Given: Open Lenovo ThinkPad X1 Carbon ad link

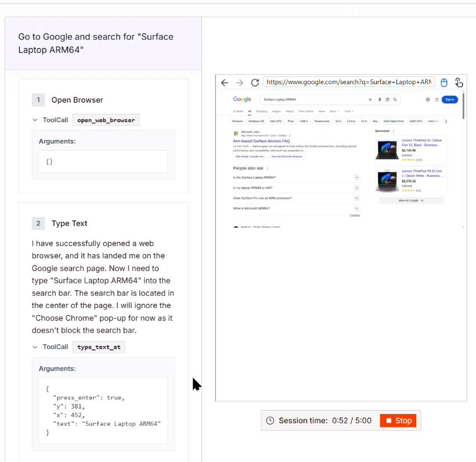Looking at the screenshot, I should (422, 143).
